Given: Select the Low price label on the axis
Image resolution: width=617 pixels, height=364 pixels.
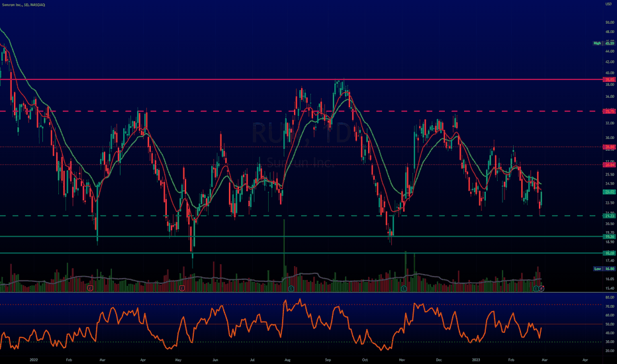Looking at the screenshot, I should (x=604, y=269).
